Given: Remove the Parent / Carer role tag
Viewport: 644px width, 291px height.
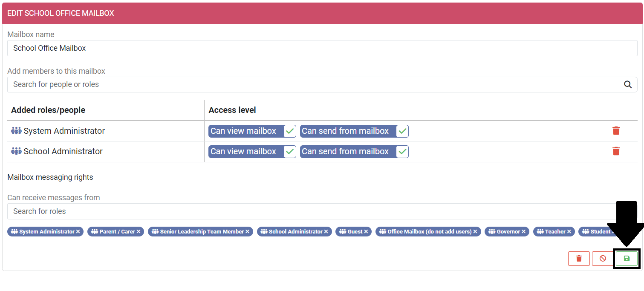Looking at the screenshot, I should pyautogui.click(x=139, y=232).
